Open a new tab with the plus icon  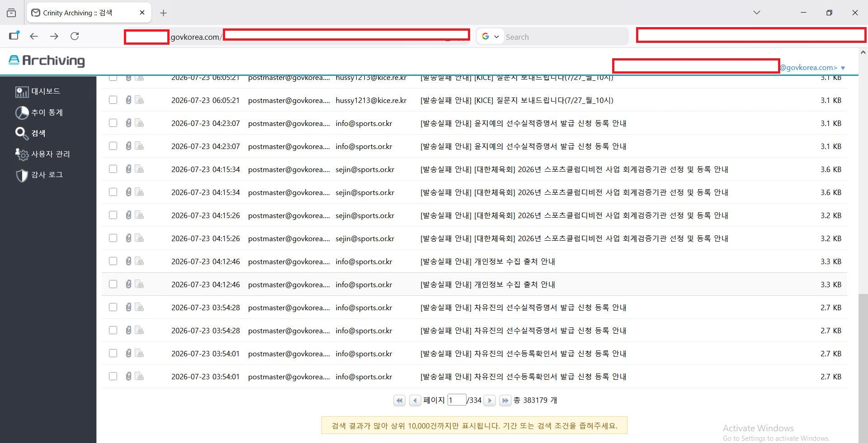[163, 13]
